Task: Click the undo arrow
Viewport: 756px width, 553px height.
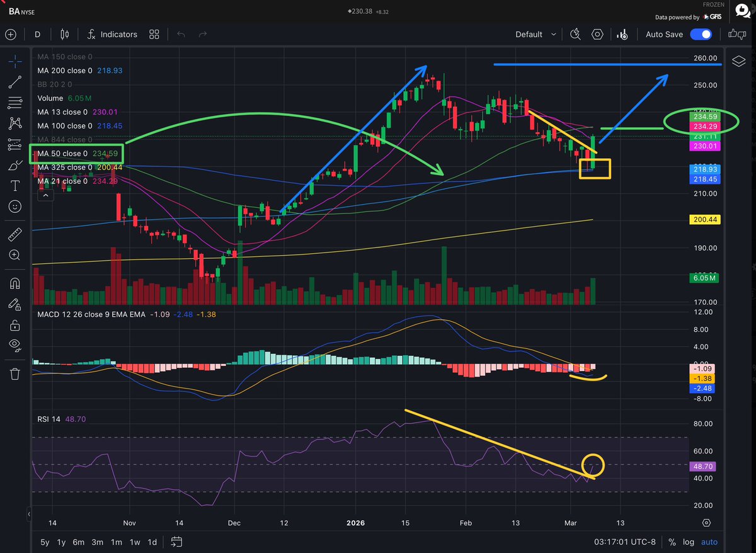Action: (x=181, y=35)
